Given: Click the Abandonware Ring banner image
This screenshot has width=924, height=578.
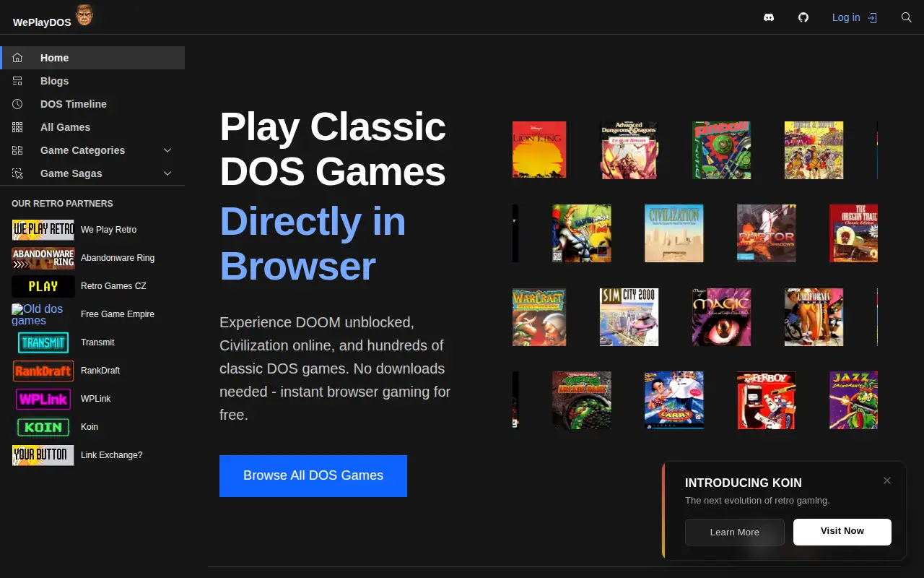Looking at the screenshot, I should (x=43, y=258).
